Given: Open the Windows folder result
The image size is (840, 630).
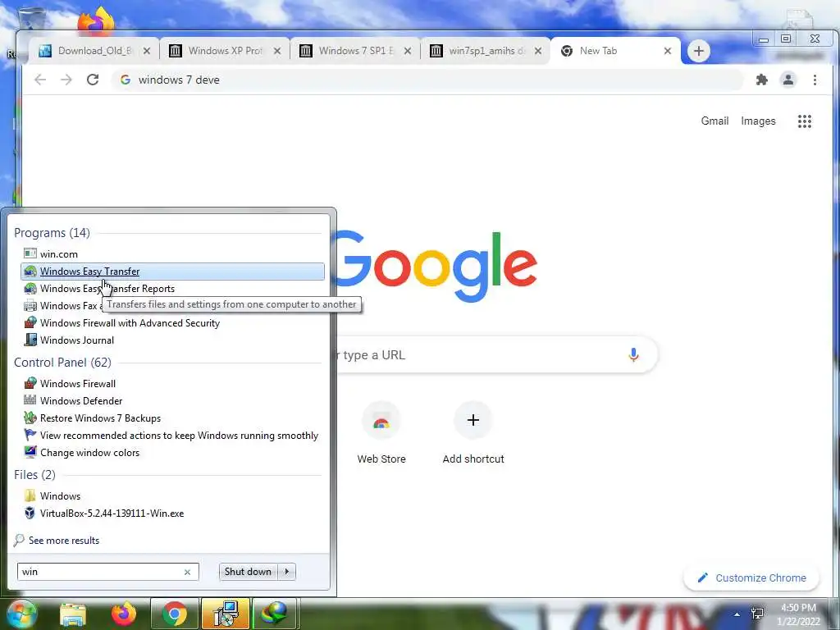Looking at the screenshot, I should point(60,496).
